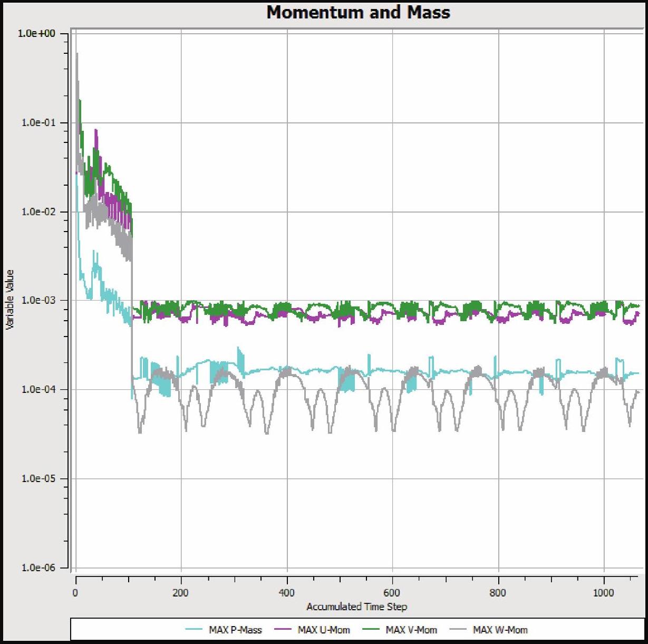Click the gray line sample beside MAX W-Mom
This screenshot has width=648, height=644.
coord(459,629)
